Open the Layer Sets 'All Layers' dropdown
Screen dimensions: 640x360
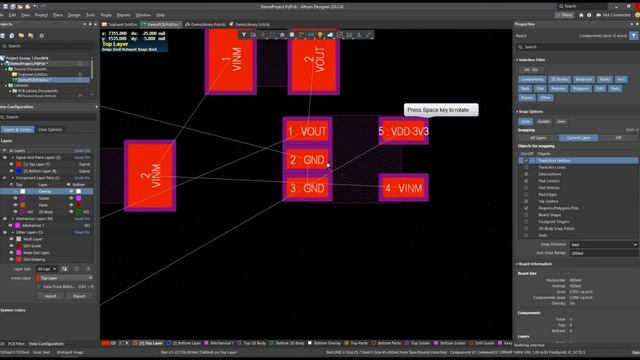[x=47, y=269]
